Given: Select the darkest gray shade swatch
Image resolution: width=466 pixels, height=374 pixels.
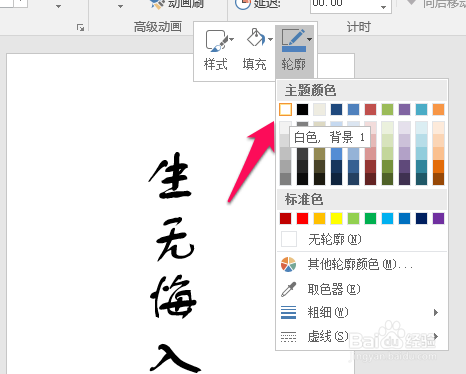Looking at the screenshot, I should coord(286,179).
